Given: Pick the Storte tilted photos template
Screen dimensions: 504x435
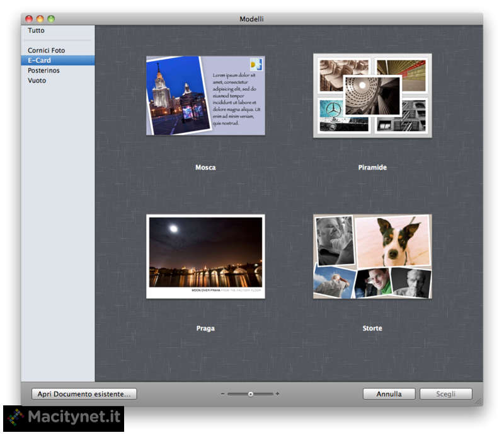Looking at the screenshot, I should point(372,256).
